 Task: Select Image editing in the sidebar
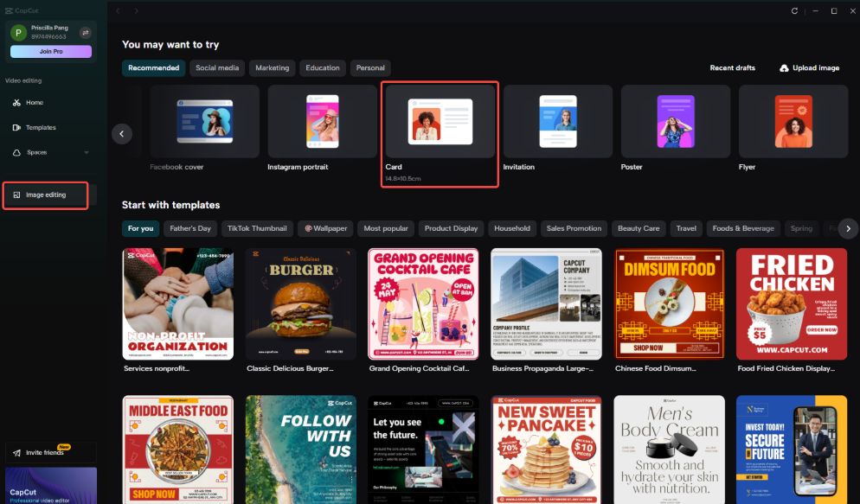pos(46,195)
